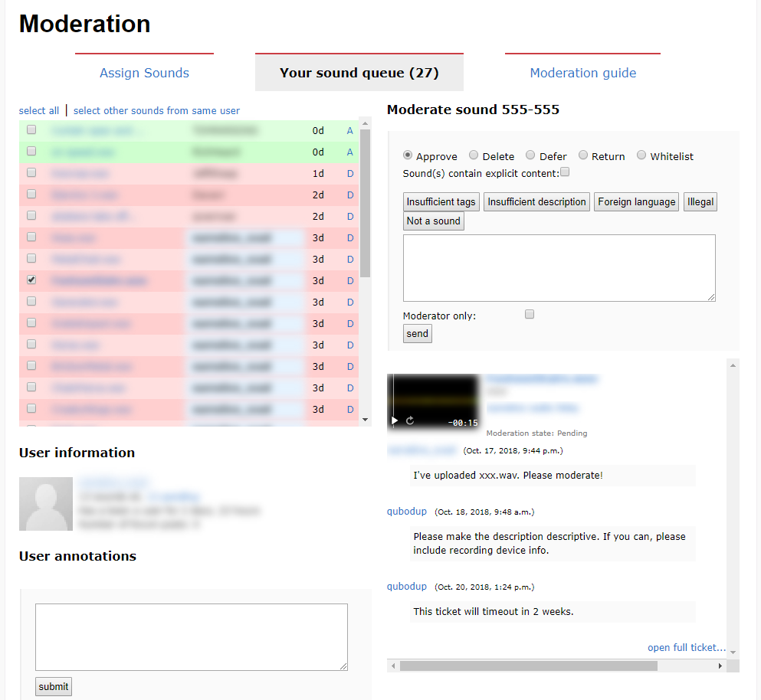The height and width of the screenshot is (700, 761).
Task: Click the replay icon on the audio player
Action: coord(408,420)
